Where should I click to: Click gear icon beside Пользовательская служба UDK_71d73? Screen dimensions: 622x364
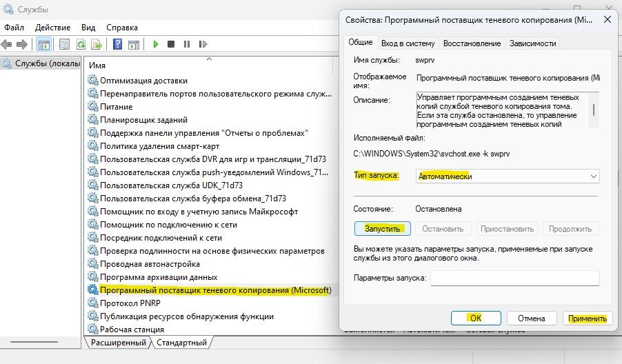pos(93,185)
